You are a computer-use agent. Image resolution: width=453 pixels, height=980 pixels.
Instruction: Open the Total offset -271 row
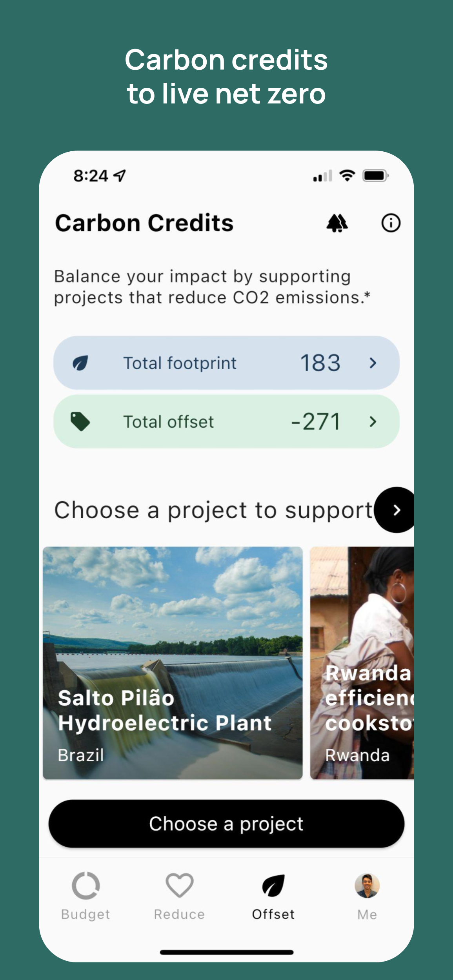pos(226,422)
